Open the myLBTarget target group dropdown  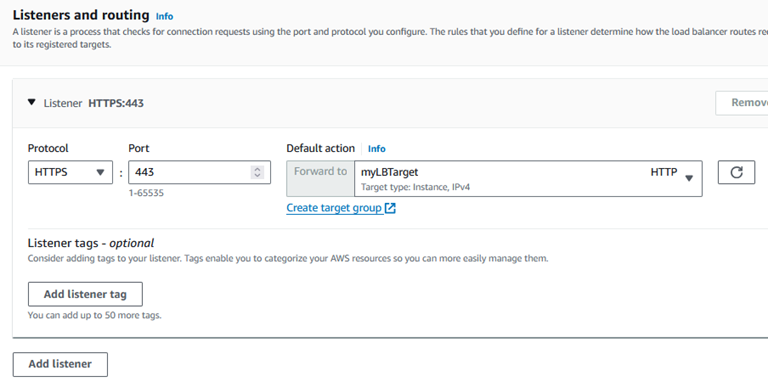[x=528, y=178]
